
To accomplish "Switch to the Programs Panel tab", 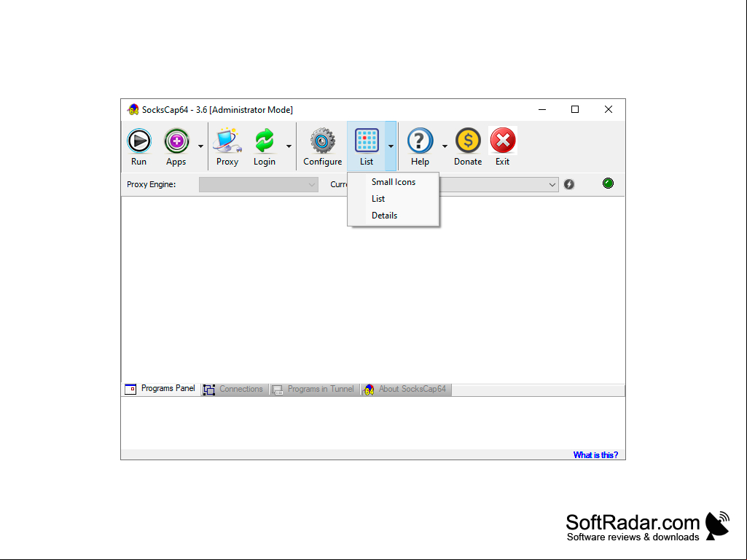I will point(160,389).
